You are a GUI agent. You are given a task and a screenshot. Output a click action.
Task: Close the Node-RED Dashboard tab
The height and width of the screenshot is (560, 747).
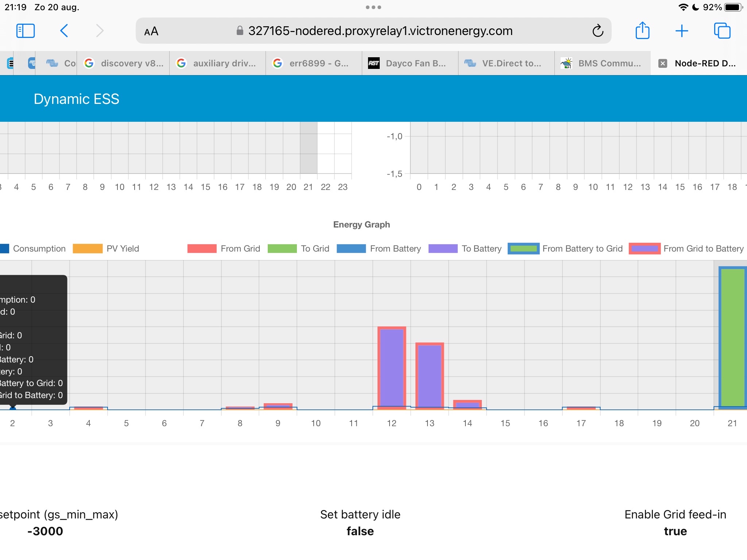click(662, 63)
